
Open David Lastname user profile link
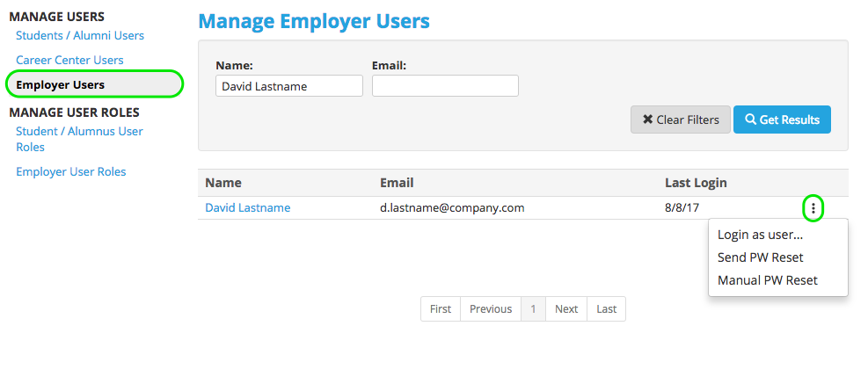coord(248,208)
